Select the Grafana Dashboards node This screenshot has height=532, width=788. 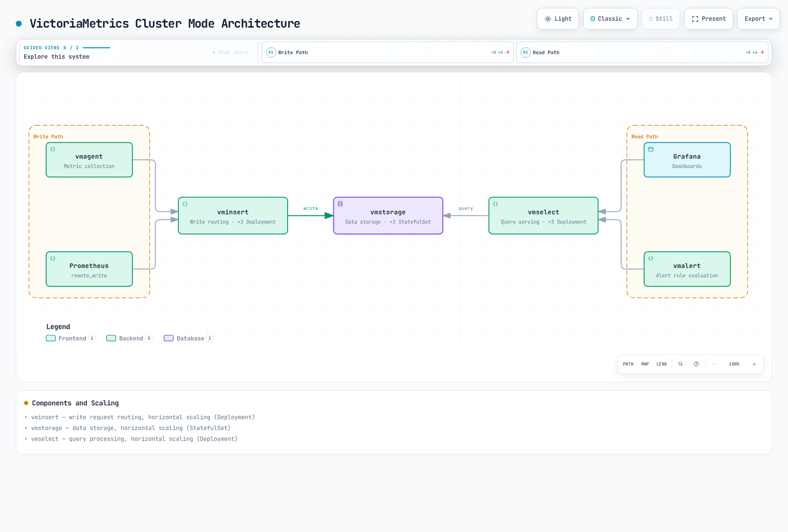click(x=687, y=160)
